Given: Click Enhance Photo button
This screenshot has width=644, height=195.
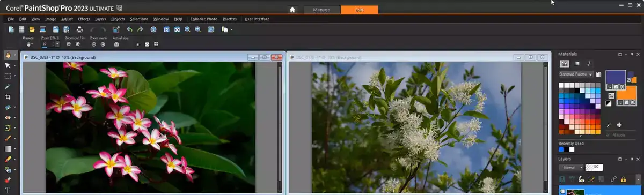Looking at the screenshot, I should 204,19.
